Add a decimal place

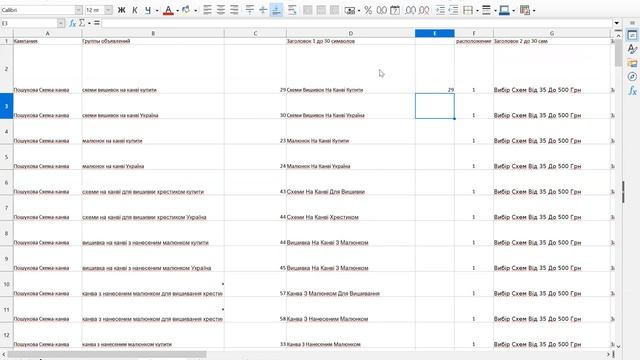410,10
